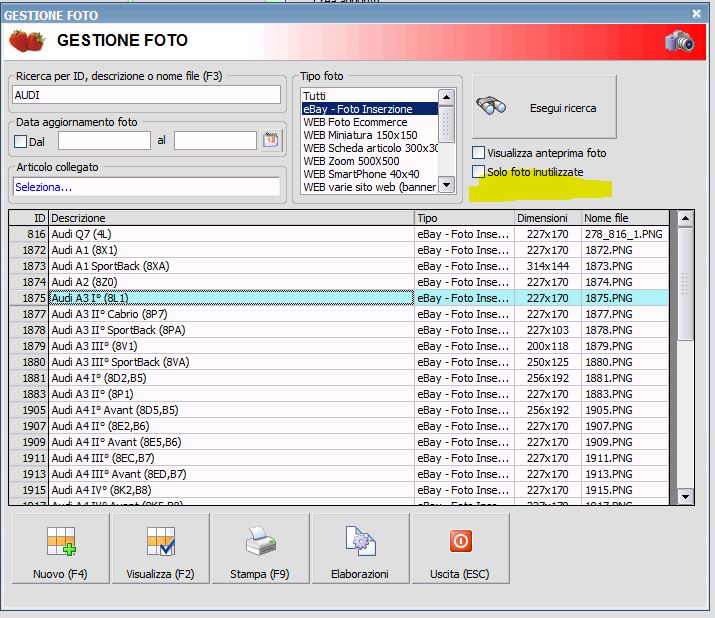
Task: Click ID cell 1913
Action: 28,474
